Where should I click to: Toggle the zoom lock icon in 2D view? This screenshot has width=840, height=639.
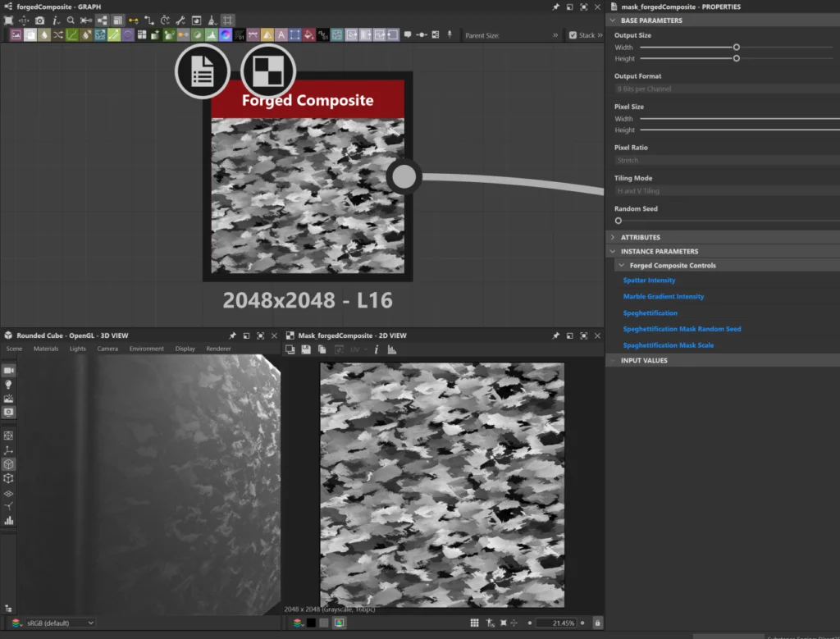[597, 623]
